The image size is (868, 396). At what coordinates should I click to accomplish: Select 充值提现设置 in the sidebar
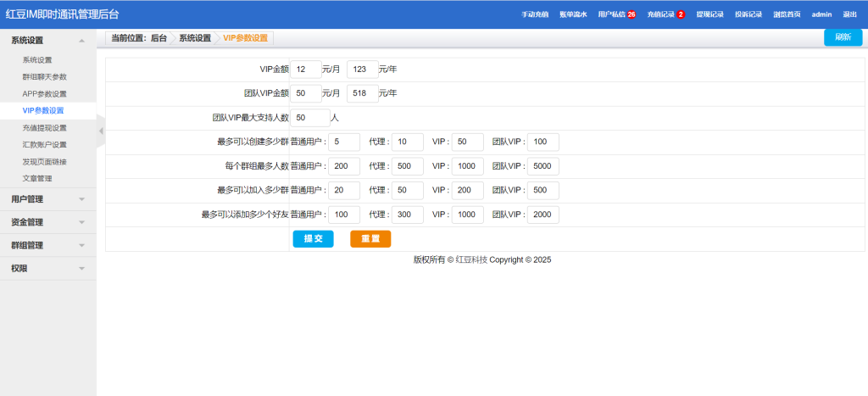pos(44,127)
